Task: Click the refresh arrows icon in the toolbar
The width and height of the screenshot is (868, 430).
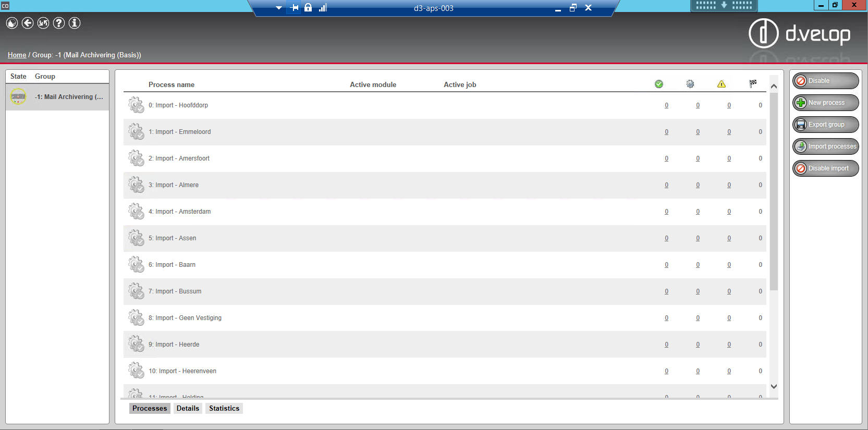Action: [43, 23]
